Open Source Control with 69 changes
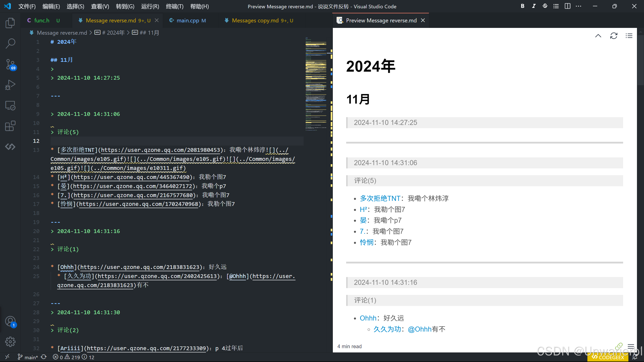Image resolution: width=644 pixels, height=362 pixels. [x=10, y=64]
